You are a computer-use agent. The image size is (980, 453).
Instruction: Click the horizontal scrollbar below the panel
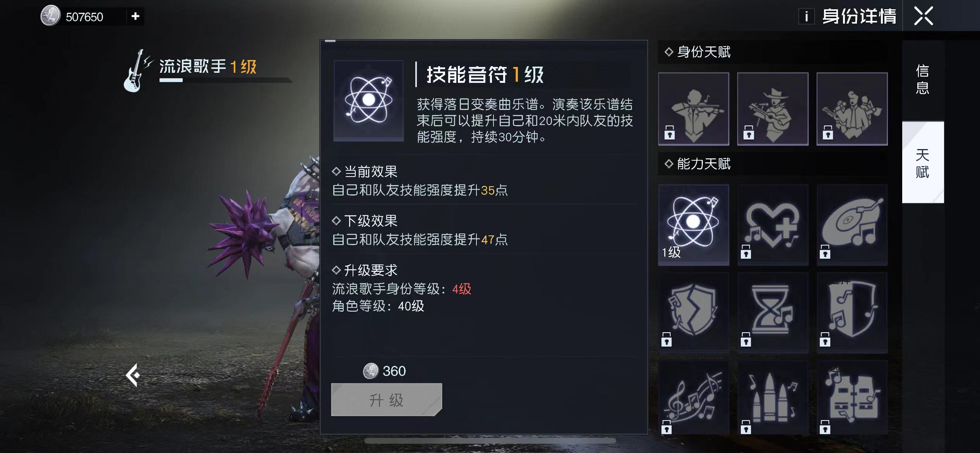coord(490,441)
